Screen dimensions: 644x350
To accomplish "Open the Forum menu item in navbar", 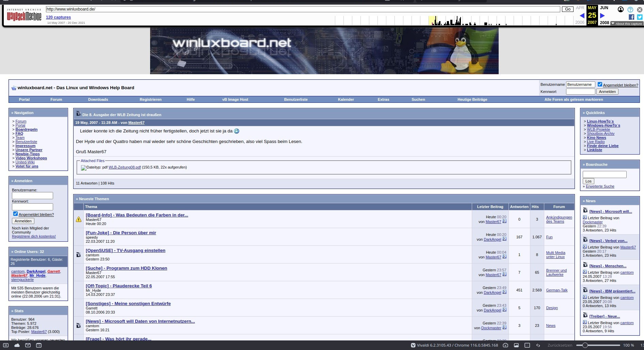I will coord(56,99).
